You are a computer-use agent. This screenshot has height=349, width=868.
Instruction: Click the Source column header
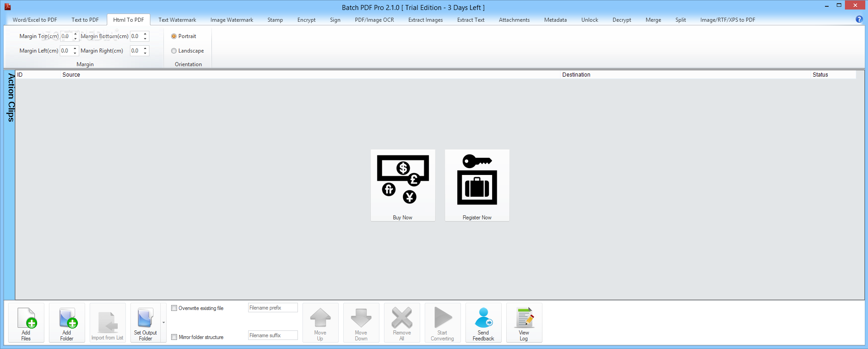pyautogui.click(x=311, y=75)
